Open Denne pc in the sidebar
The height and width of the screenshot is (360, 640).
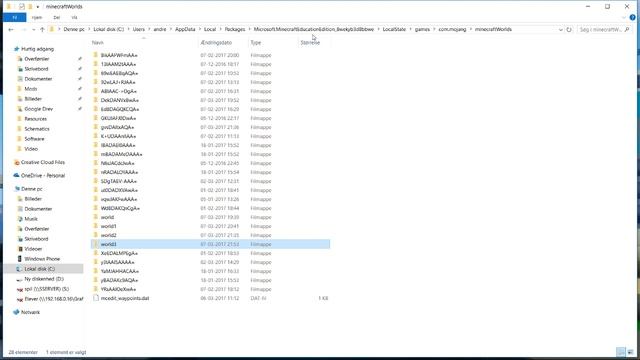pyautogui.click(x=32, y=189)
